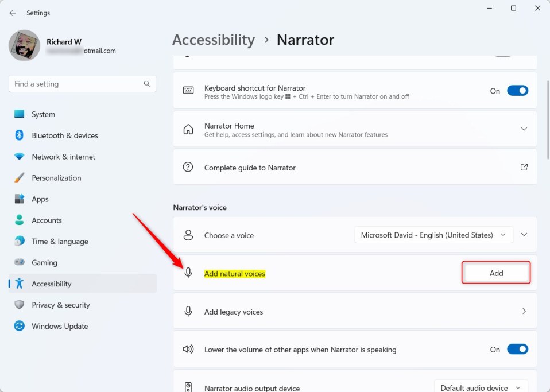Select Personalization in sidebar

pos(83,178)
